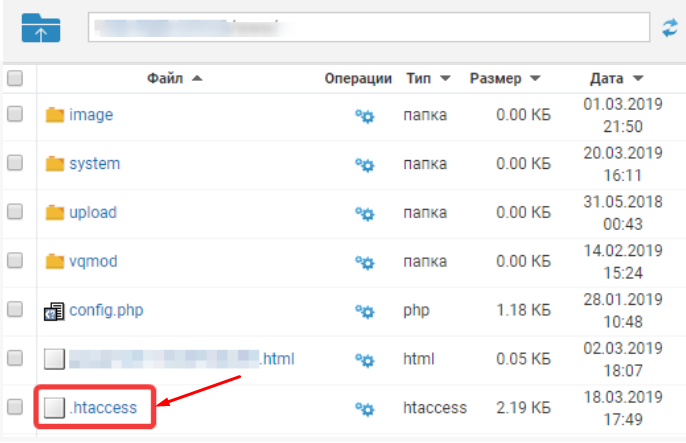Select the image folder checkbox
This screenshot has width=686, height=443.
point(15,114)
